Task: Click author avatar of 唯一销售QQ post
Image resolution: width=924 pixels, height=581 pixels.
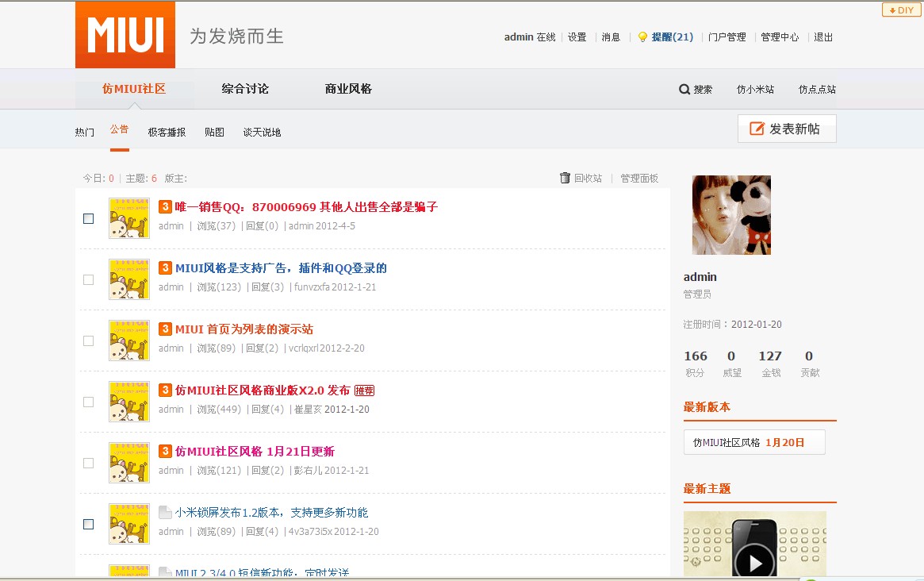Action: (129, 218)
